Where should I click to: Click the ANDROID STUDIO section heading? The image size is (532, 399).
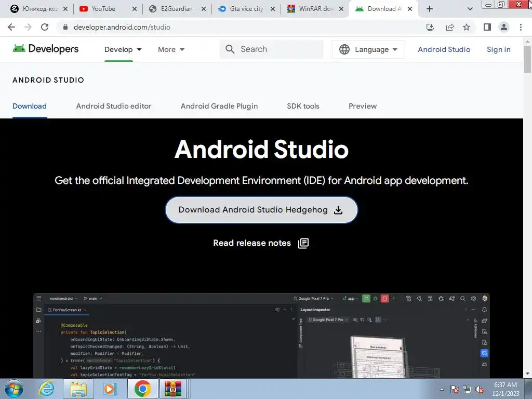coord(48,80)
